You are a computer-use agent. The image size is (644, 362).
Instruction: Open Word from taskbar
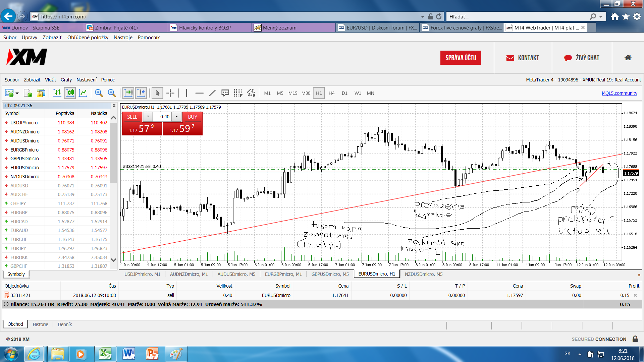[129, 354]
